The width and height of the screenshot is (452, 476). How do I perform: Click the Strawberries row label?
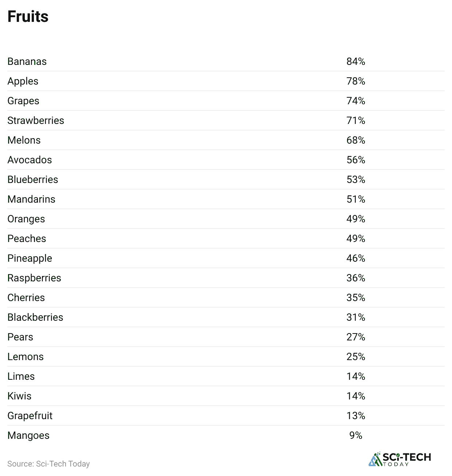(36, 121)
